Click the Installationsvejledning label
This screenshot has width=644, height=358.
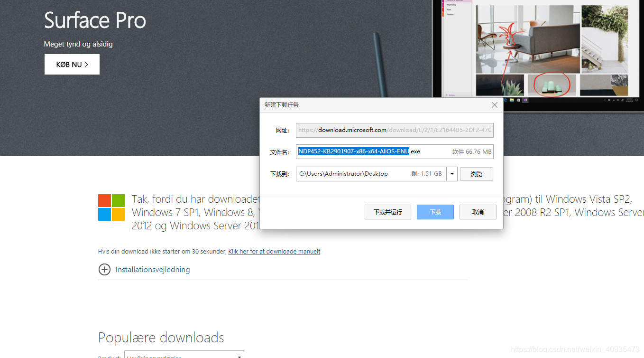(153, 270)
